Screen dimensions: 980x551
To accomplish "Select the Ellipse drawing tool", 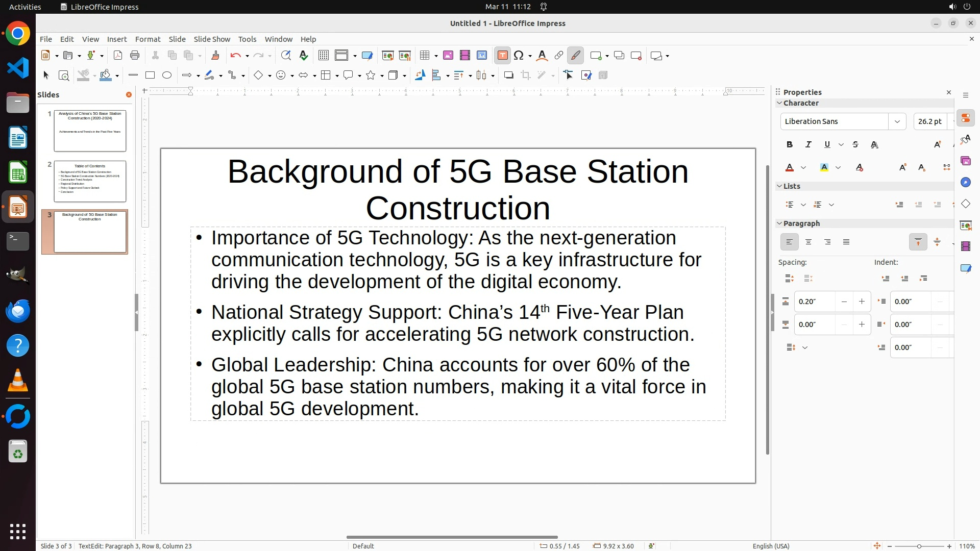I will [167, 76].
